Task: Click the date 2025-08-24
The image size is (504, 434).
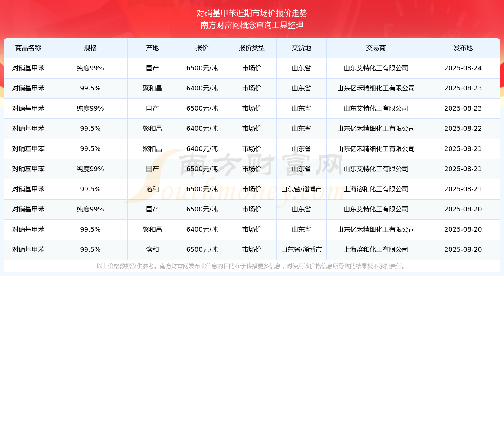Action: pos(463,68)
